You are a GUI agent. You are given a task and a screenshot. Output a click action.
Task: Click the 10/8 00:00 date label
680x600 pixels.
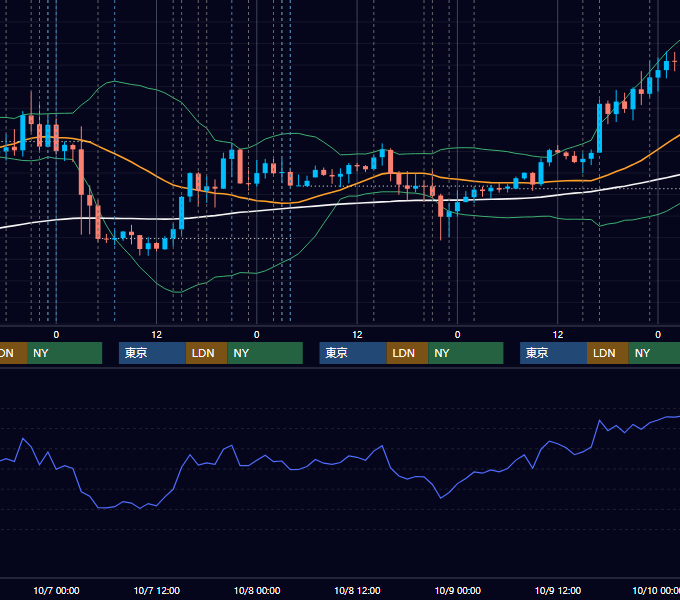pos(257,590)
